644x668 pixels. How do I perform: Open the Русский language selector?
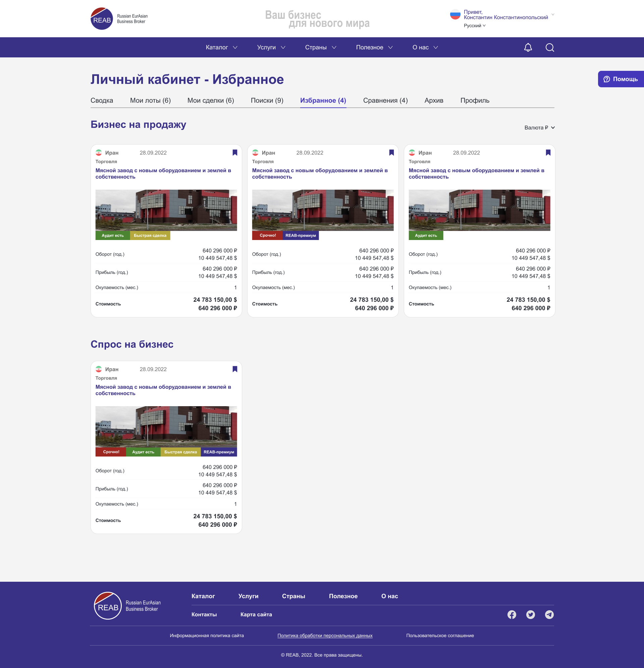(474, 26)
